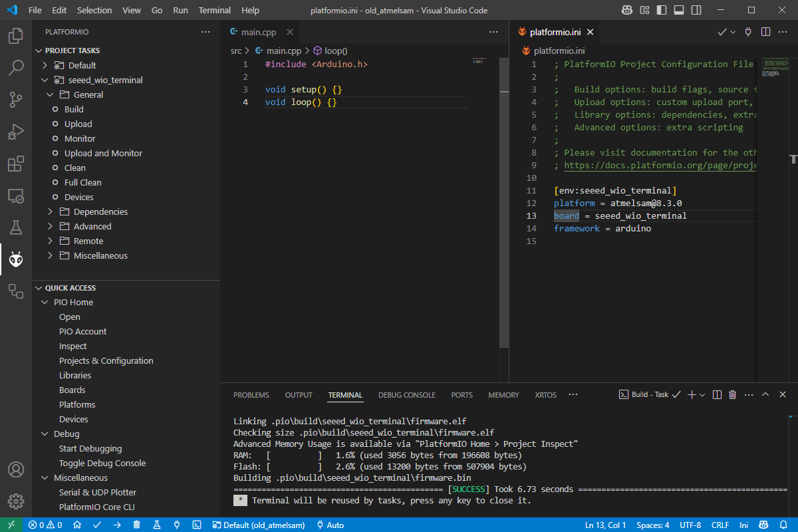Image resolution: width=798 pixels, height=532 pixels.
Task: Click serial monitor plug icon in editor toolbar
Action: coord(748,31)
